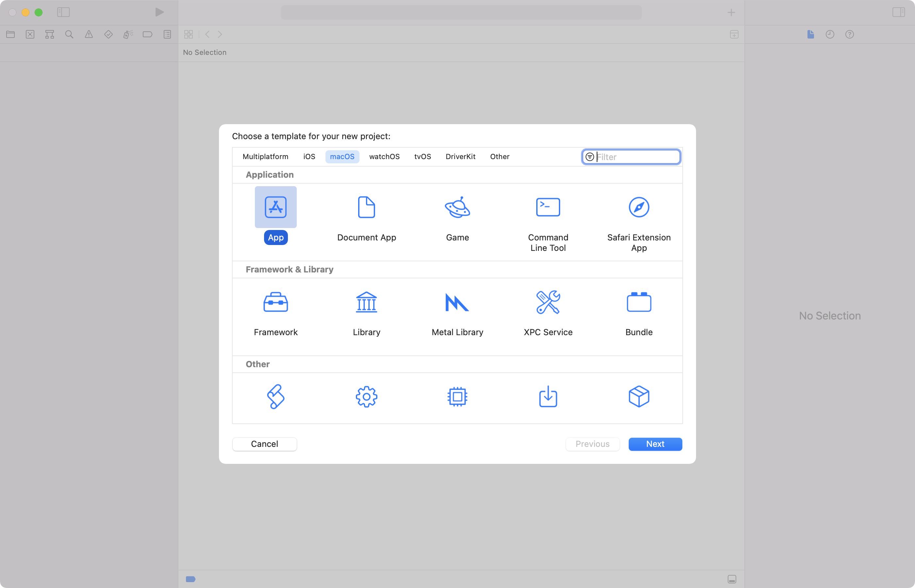915x588 pixels.
Task: Switch to the watchOS tab
Action: pos(384,156)
